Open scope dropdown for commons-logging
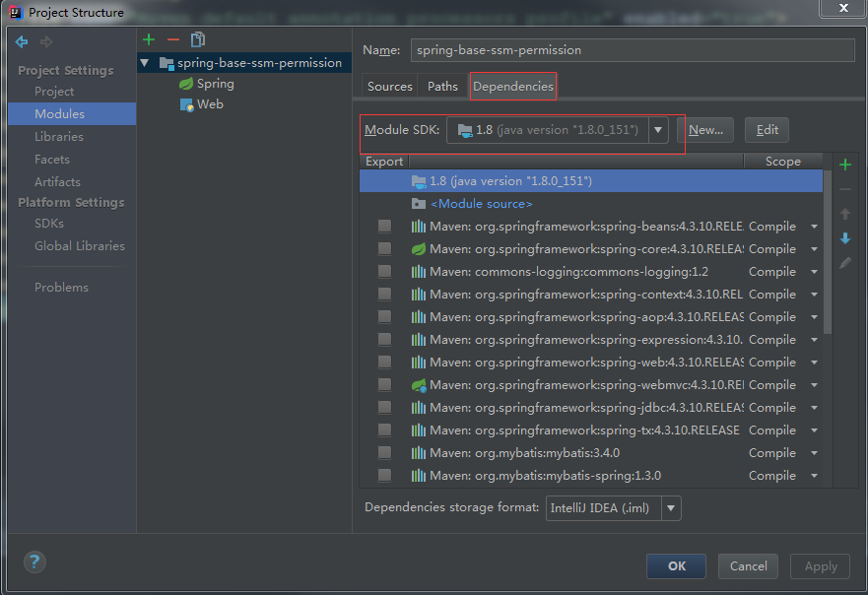The height and width of the screenshot is (595, 868). [814, 272]
